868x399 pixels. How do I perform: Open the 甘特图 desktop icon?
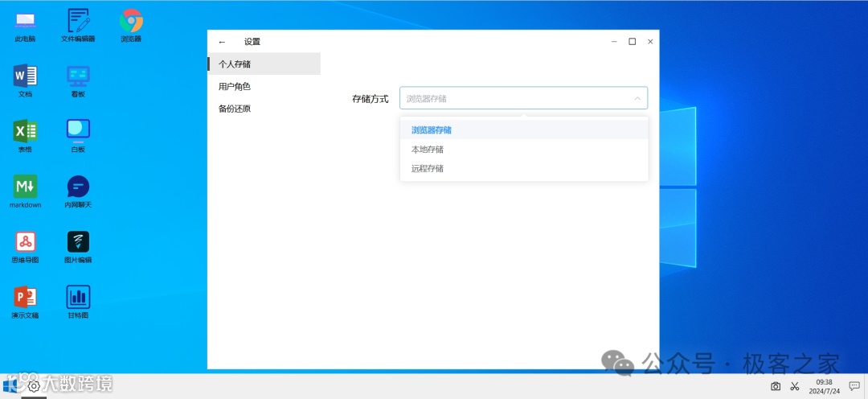[78, 302]
